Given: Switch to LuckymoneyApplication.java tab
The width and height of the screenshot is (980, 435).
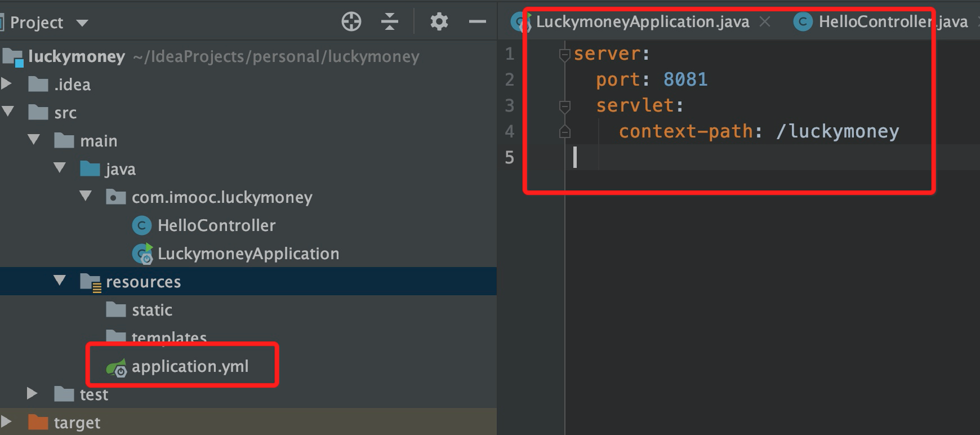Looking at the screenshot, I should point(643,22).
